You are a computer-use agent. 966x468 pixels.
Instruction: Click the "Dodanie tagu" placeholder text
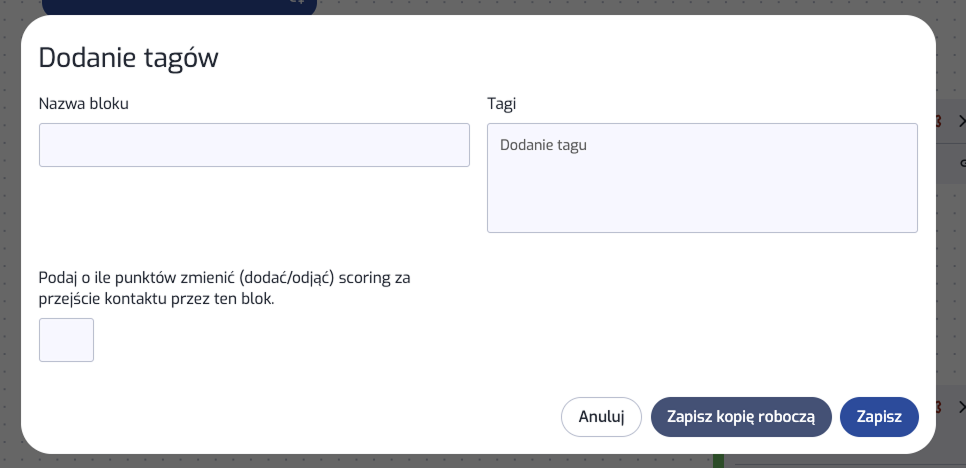pos(543,145)
